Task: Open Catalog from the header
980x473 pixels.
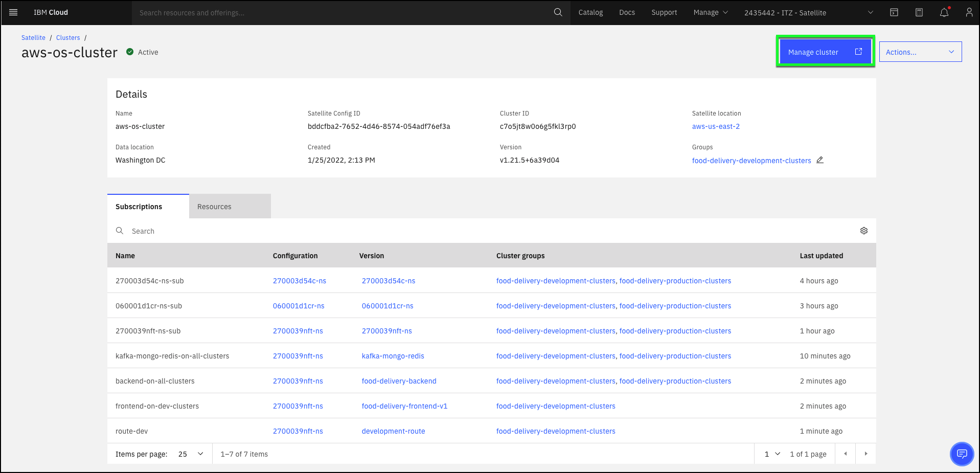Action: point(590,12)
